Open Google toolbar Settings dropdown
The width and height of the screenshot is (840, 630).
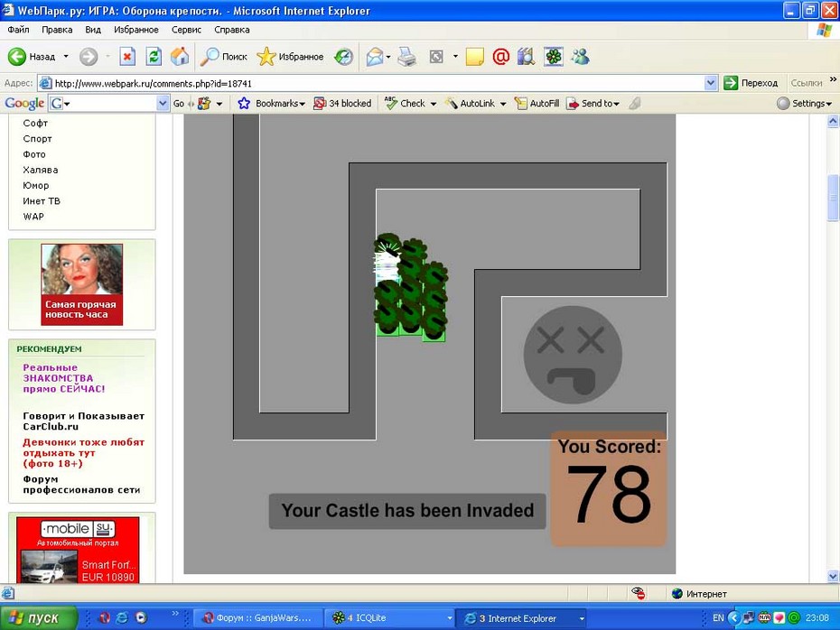(805, 103)
